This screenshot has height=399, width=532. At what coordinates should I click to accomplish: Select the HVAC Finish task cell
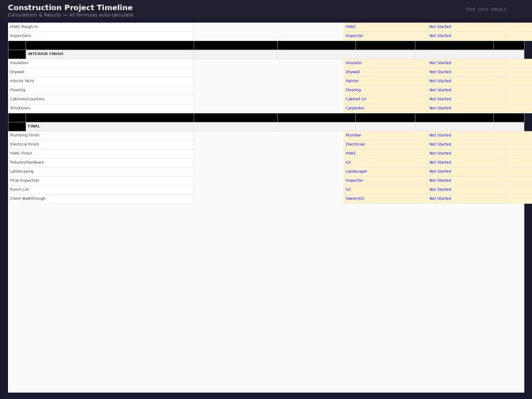101,153
